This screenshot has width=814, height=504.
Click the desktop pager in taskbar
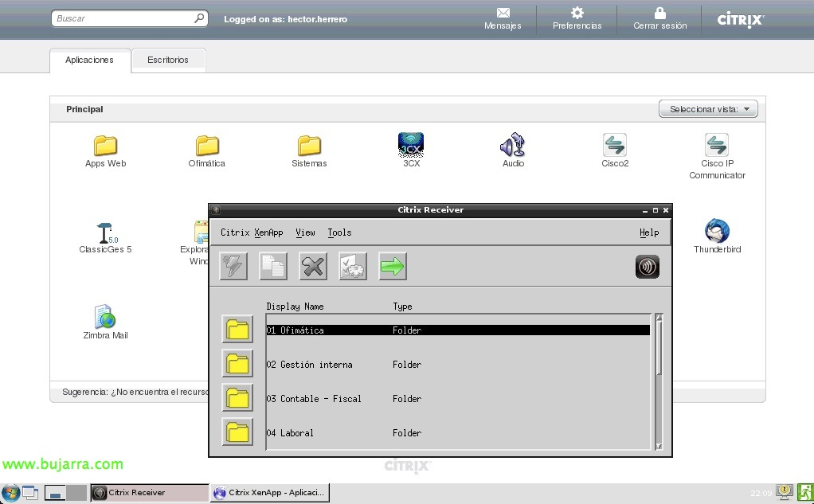pos(65,493)
